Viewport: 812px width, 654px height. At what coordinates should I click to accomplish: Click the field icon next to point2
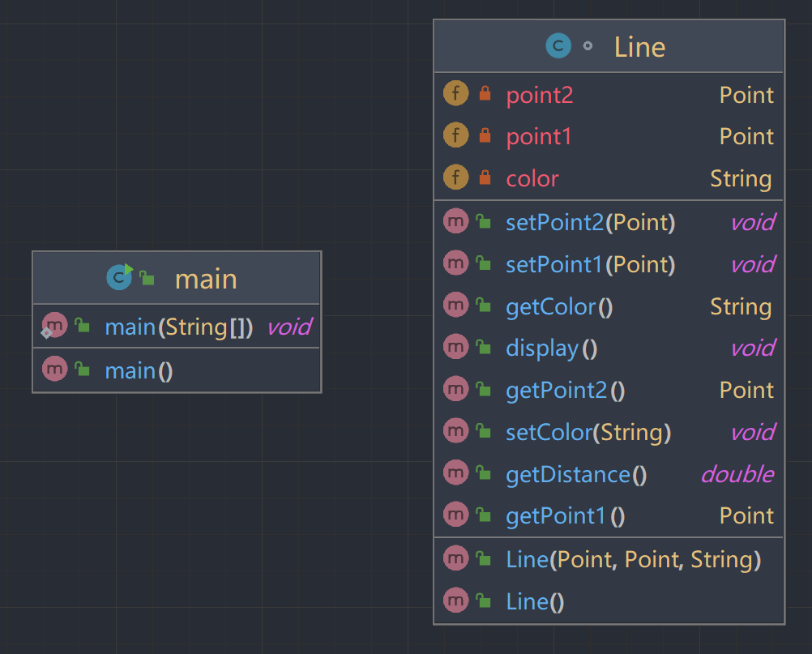[456, 94]
